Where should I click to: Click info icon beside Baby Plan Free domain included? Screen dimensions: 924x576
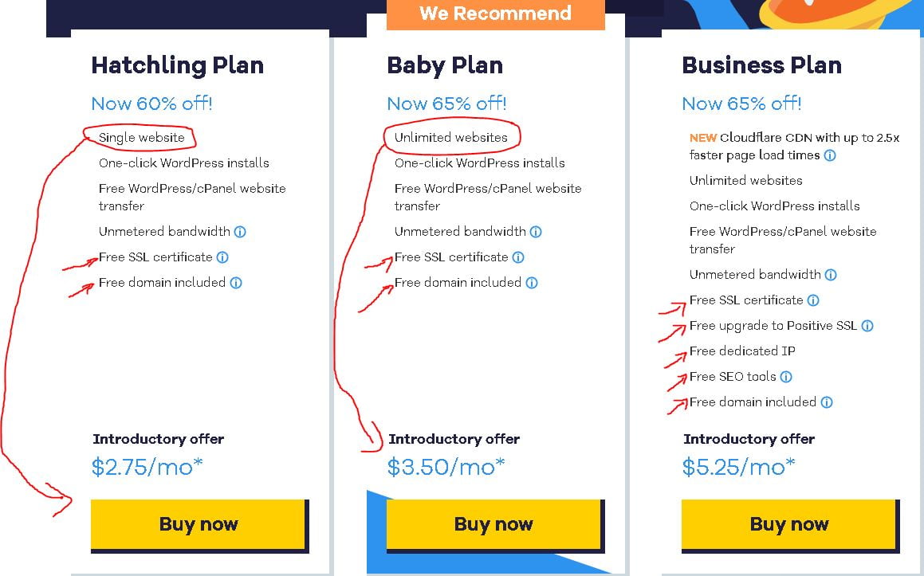[x=532, y=283]
